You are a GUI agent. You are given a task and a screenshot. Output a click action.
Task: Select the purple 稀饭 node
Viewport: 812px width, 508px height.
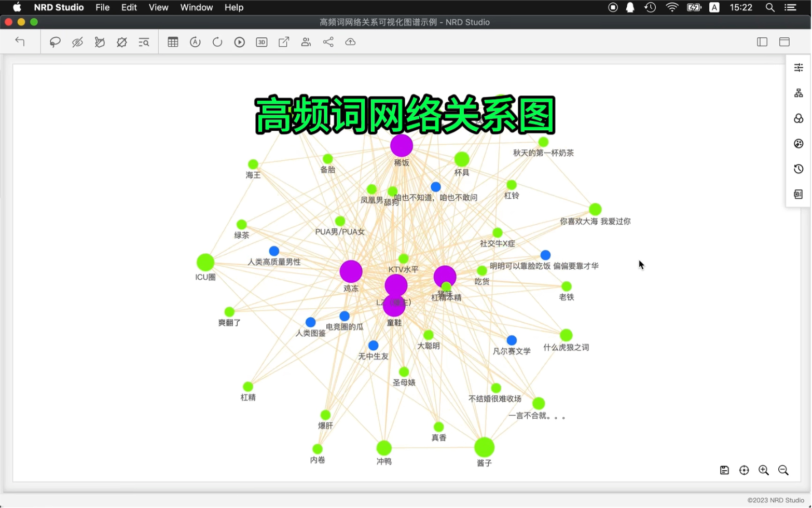tap(402, 146)
